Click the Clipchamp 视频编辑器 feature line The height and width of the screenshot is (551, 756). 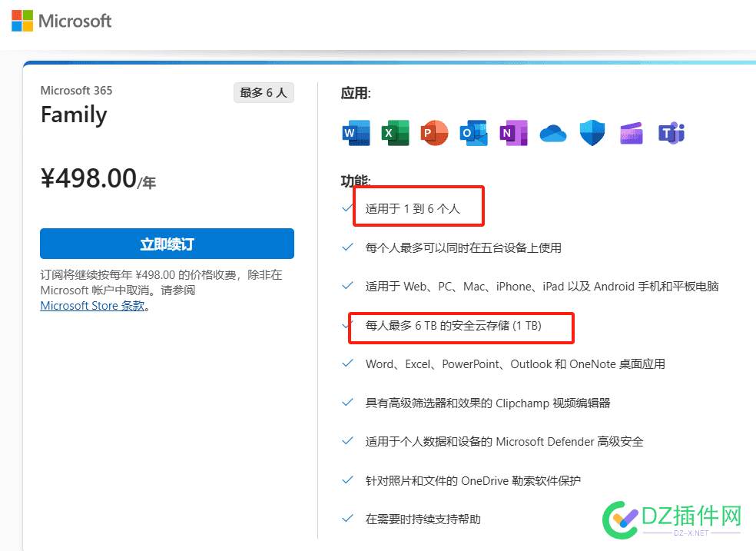coord(488,403)
